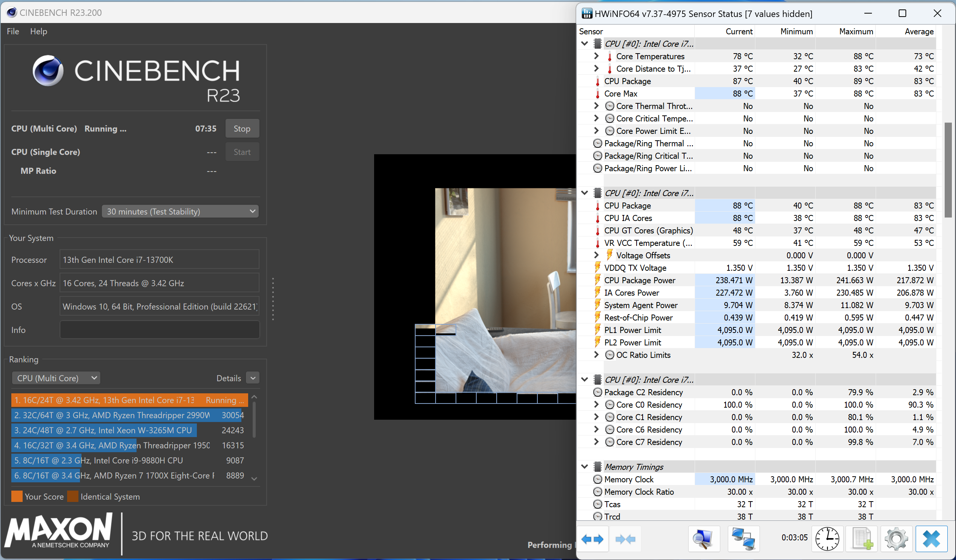Open the CPU (Multi Core) ranking dropdown
This screenshot has width=956, height=560.
(x=56, y=378)
